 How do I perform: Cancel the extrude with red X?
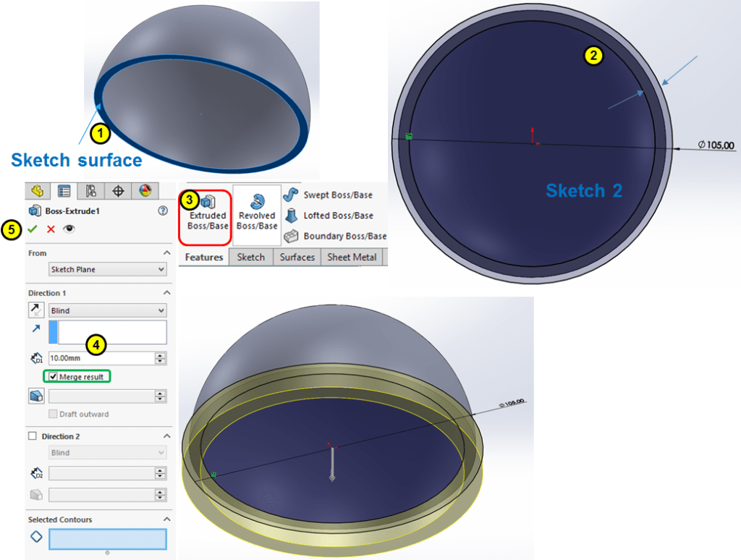click(51, 229)
